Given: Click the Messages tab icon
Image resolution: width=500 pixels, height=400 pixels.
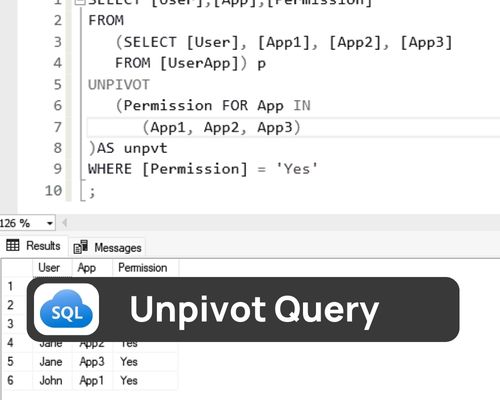Looking at the screenshot, I should click(81, 247).
